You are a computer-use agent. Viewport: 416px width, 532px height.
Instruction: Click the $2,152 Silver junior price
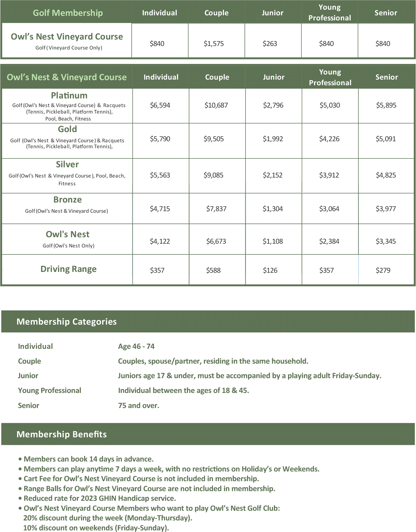point(273,175)
